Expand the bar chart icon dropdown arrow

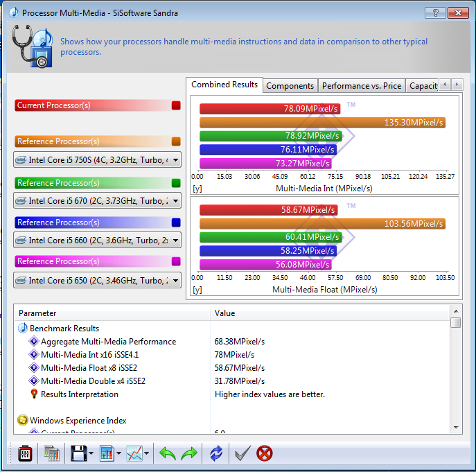click(x=118, y=453)
